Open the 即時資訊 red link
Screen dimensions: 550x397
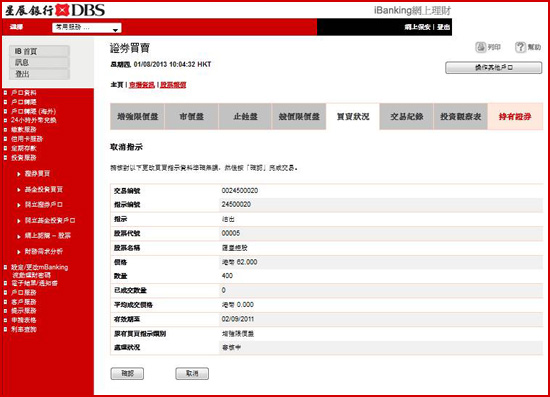tap(142, 85)
